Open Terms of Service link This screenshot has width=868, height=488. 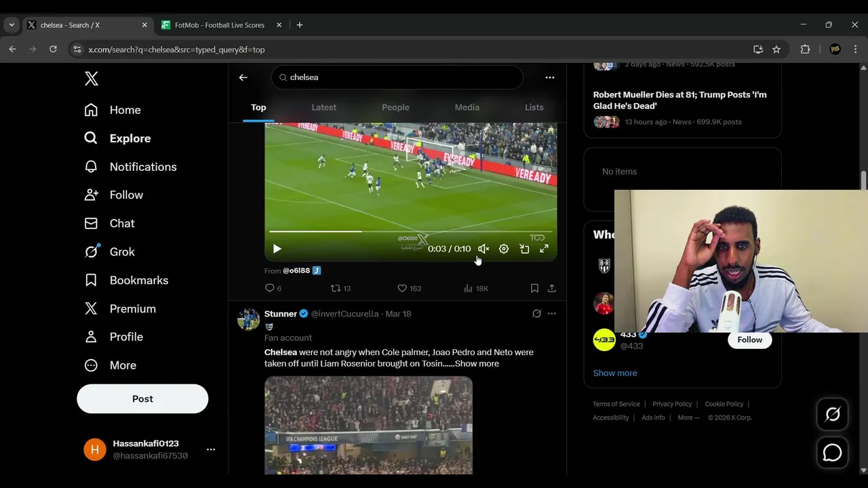click(616, 404)
